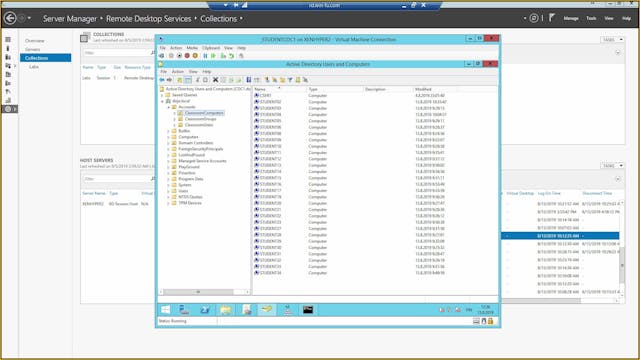
Task: Open File Explorer from the VM taskbar
Action: (226, 310)
